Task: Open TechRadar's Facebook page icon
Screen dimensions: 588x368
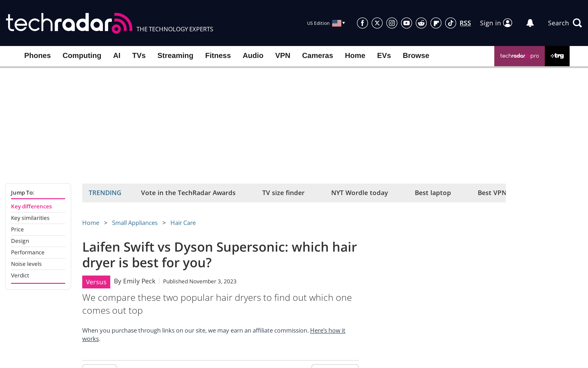Action: pyautogui.click(x=362, y=23)
